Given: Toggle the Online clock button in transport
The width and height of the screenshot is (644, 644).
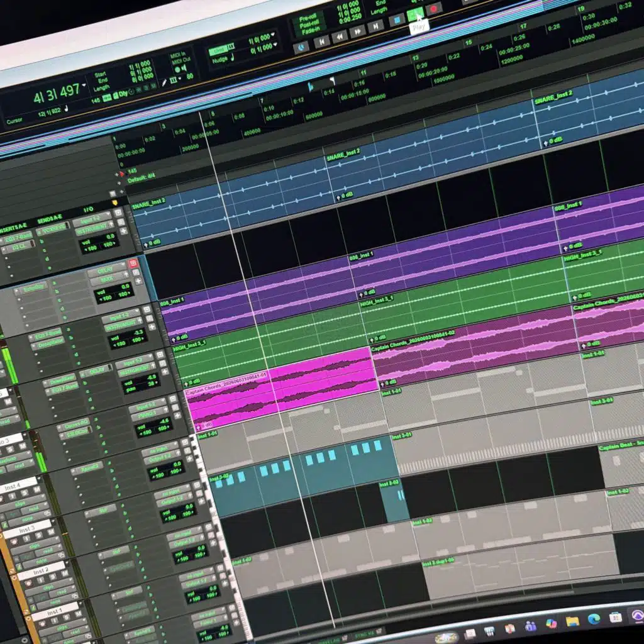Looking at the screenshot, I should 301,47.
